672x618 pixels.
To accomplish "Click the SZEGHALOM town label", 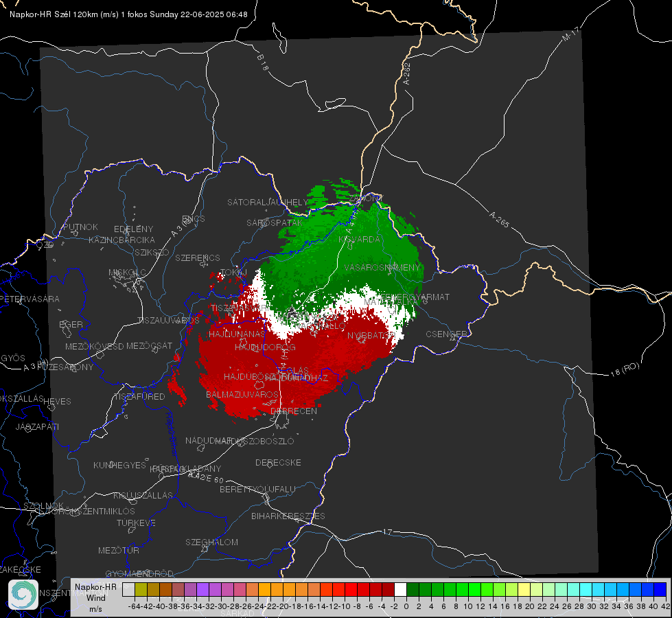I will click(x=211, y=542).
